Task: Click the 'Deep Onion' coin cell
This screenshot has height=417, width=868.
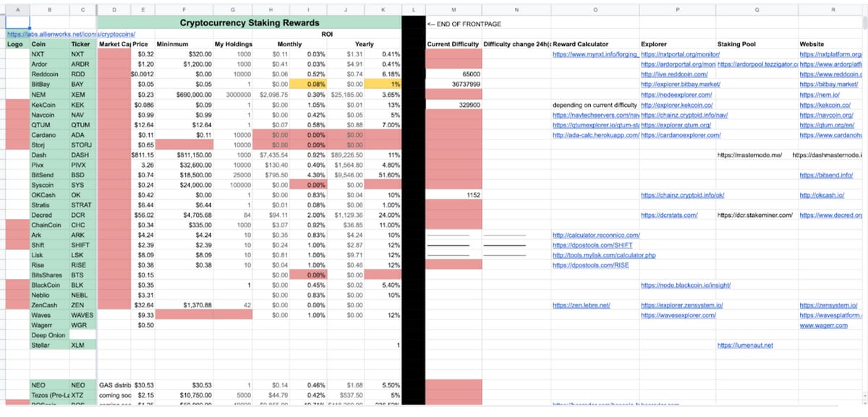Action: (48, 336)
